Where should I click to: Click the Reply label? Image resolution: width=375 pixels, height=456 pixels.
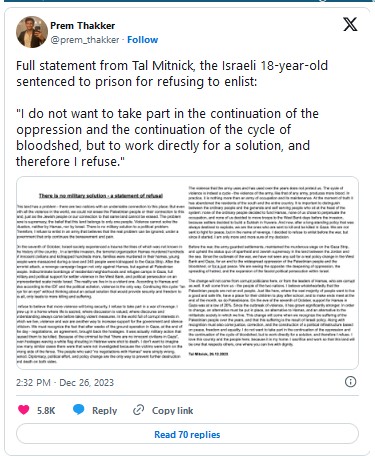point(104,410)
